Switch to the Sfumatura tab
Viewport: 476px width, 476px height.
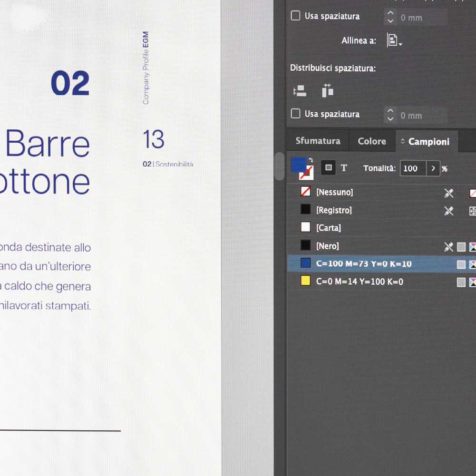(318, 141)
